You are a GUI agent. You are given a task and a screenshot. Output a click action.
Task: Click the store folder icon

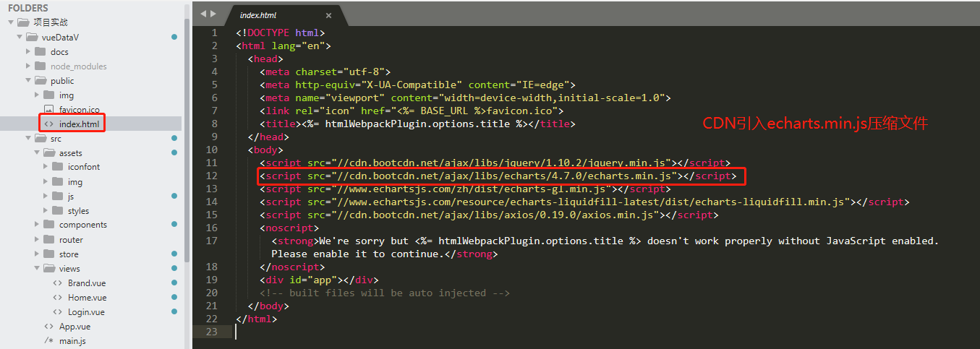click(49, 254)
